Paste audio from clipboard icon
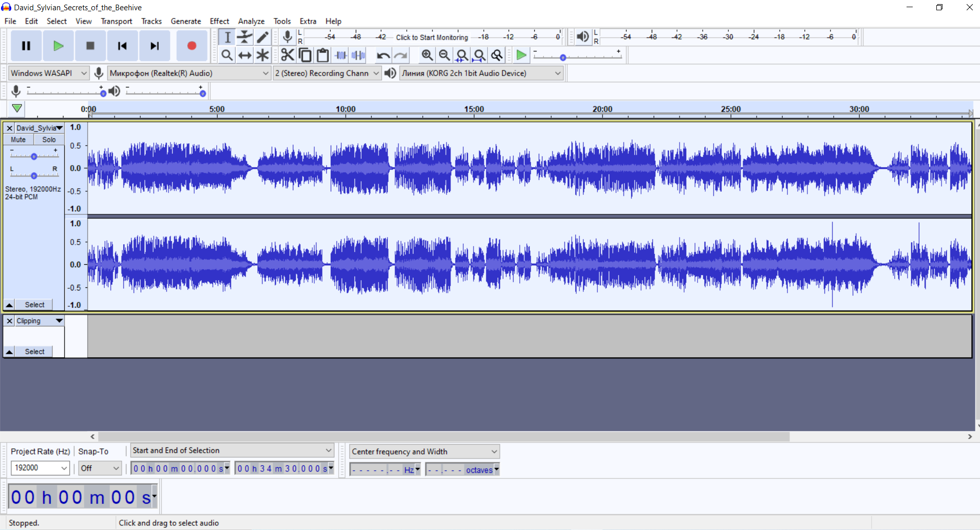 tap(323, 55)
